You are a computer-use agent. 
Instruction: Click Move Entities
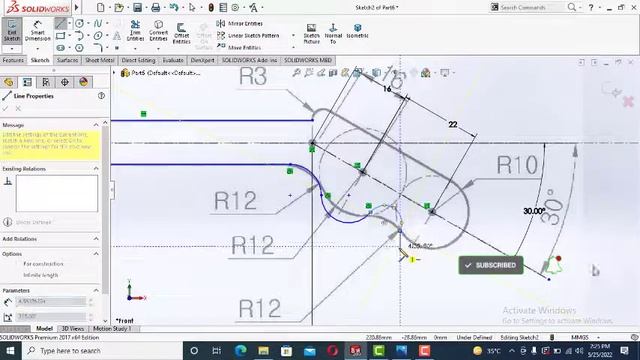(239, 47)
